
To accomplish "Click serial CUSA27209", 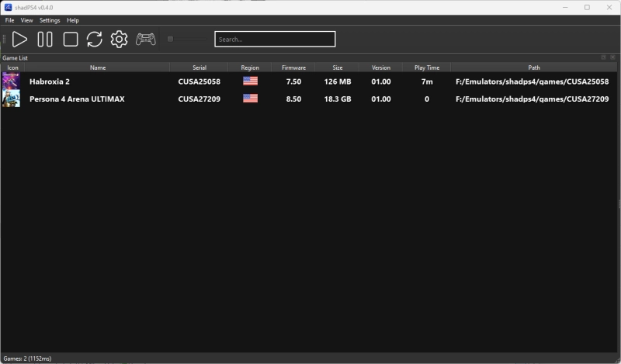I will [x=199, y=99].
